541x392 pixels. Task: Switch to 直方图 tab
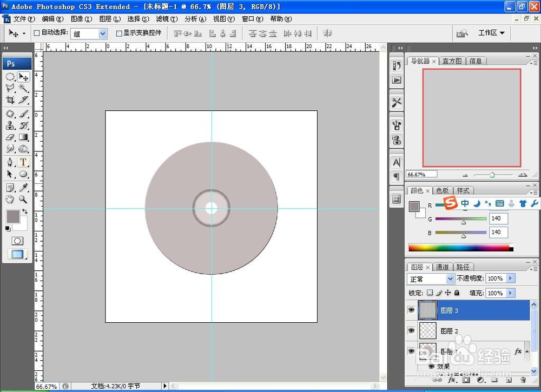[452, 61]
